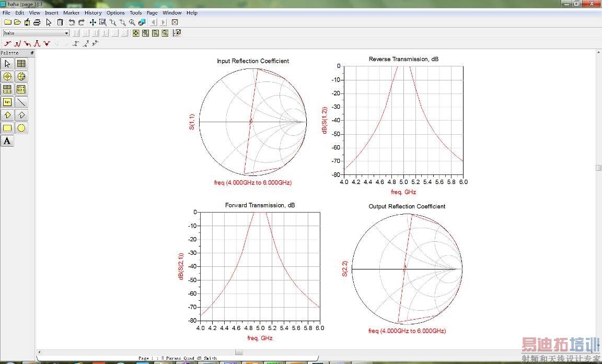Viewport: 602px width, 364px height.
Task: Open the Marker menu
Action: click(x=72, y=13)
